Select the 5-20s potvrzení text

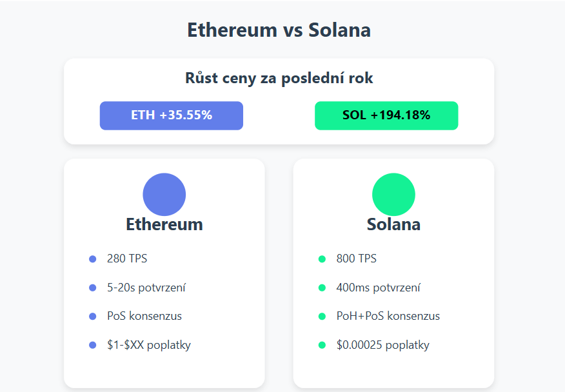point(146,288)
